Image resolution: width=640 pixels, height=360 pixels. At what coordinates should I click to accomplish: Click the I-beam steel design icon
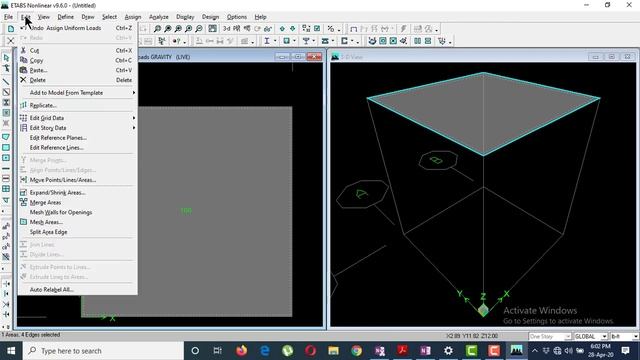coord(267,41)
